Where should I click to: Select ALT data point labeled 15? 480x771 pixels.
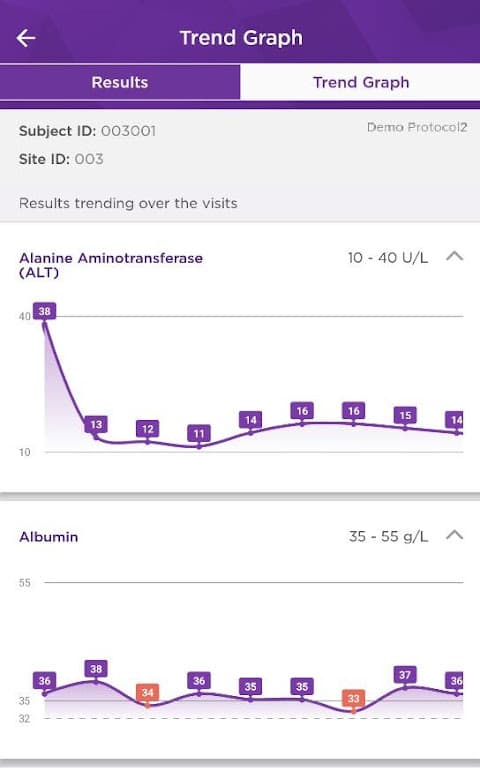pyautogui.click(x=405, y=415)
